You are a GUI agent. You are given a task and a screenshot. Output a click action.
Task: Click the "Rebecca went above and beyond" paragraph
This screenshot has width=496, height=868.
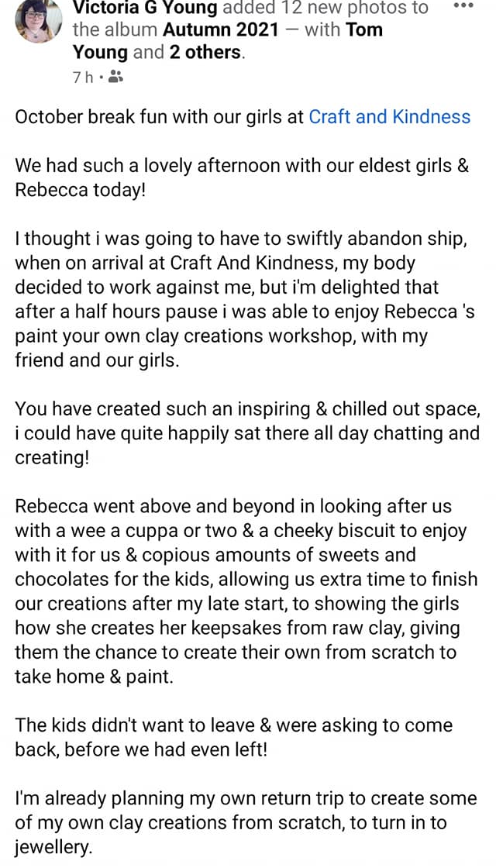(x=246, y=591)
